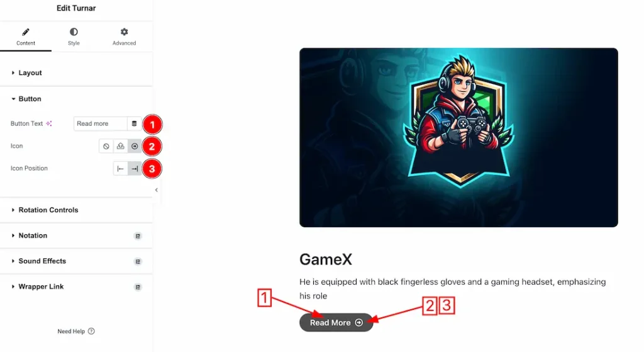Set icon position to before text
The width and height of the screenshot is (644, 352).
click(x=120, y=169)
